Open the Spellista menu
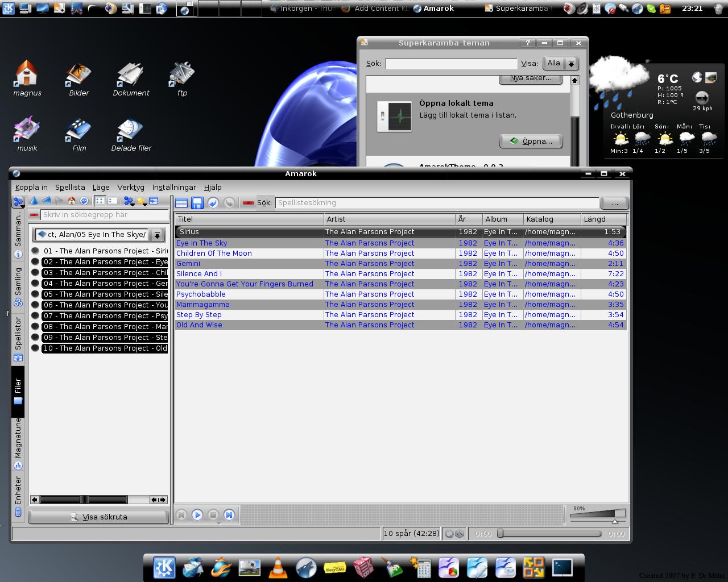Image resolution: width=728 pixels, height=582 pixels. coord(70,187)
